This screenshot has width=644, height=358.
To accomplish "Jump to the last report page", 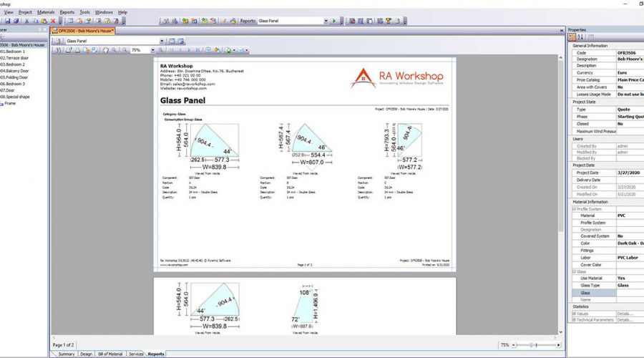I will [x=197, y=50].
